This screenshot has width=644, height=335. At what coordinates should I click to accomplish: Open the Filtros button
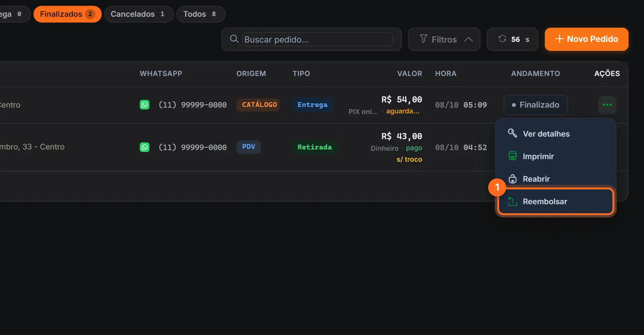pos(444,39)
